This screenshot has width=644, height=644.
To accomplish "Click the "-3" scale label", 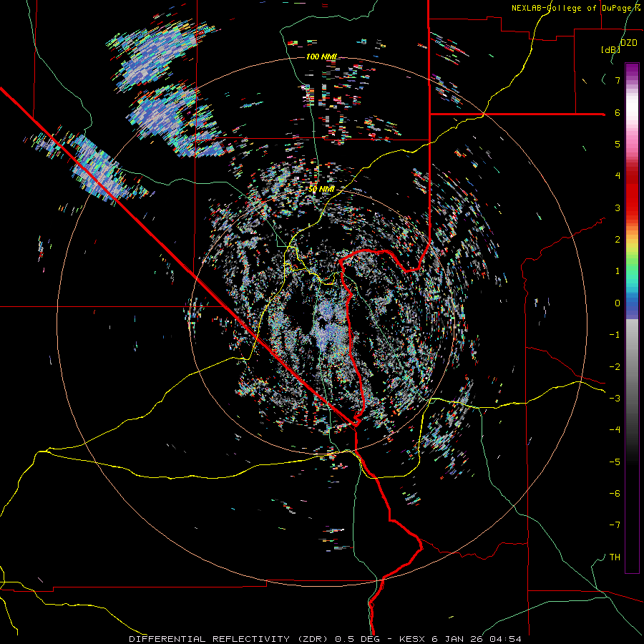I will (x=615, y=399).
